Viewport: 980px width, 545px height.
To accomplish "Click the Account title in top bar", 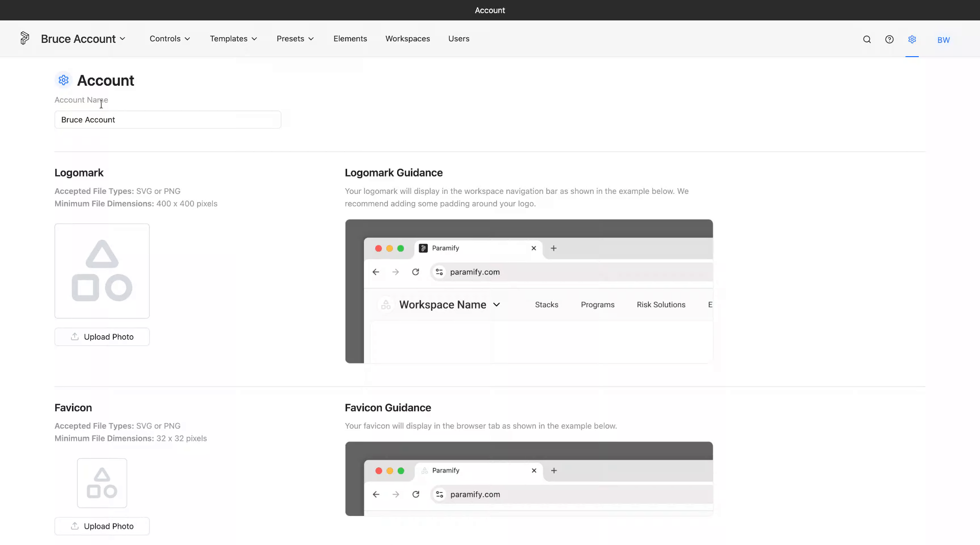I will click(490, 10).
